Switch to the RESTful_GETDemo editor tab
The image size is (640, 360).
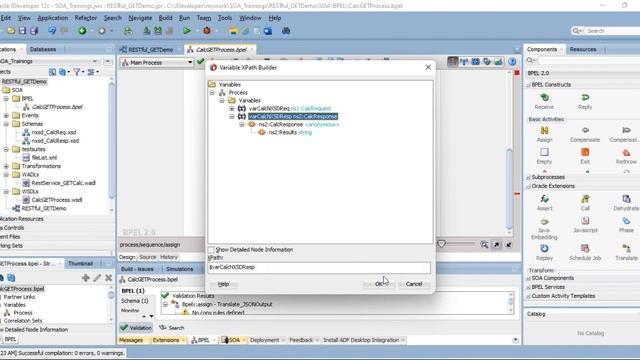(151, 49)
